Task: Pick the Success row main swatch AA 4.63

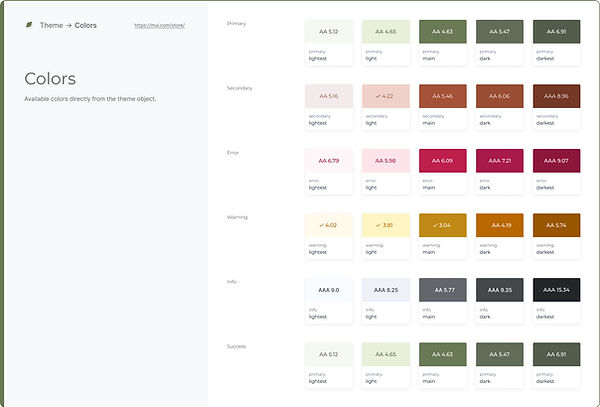Action: [x=443, y=354]
